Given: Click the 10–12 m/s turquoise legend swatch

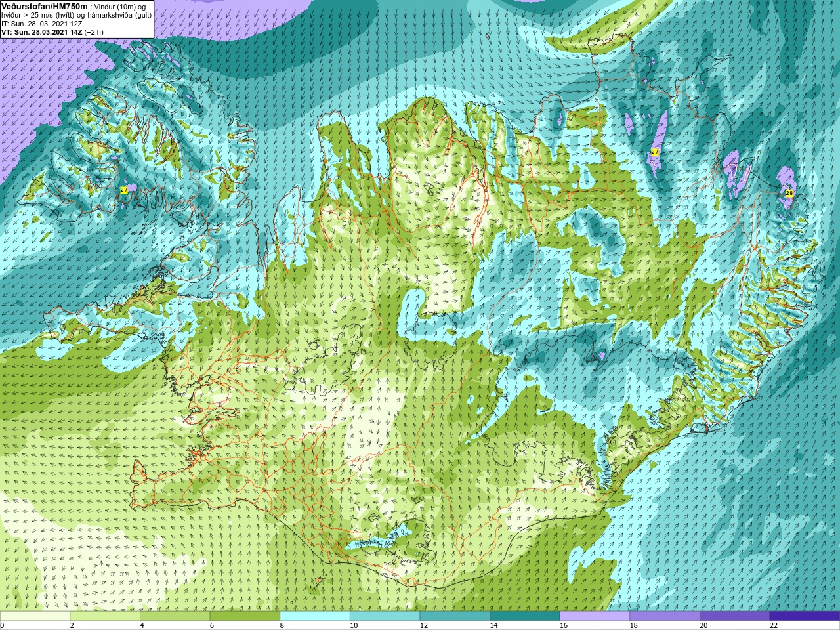Looking at the screenshot, I should coord(385,616).
